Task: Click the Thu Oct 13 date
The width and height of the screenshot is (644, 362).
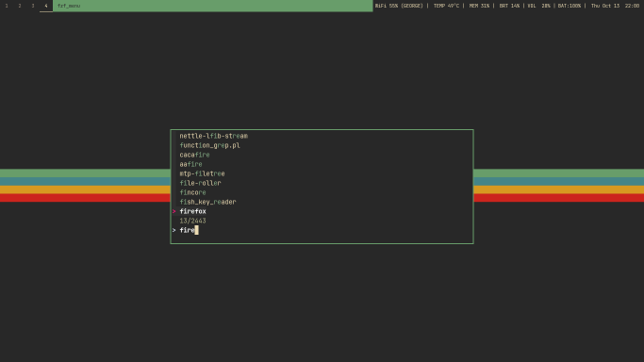Action: pos(605,6)
